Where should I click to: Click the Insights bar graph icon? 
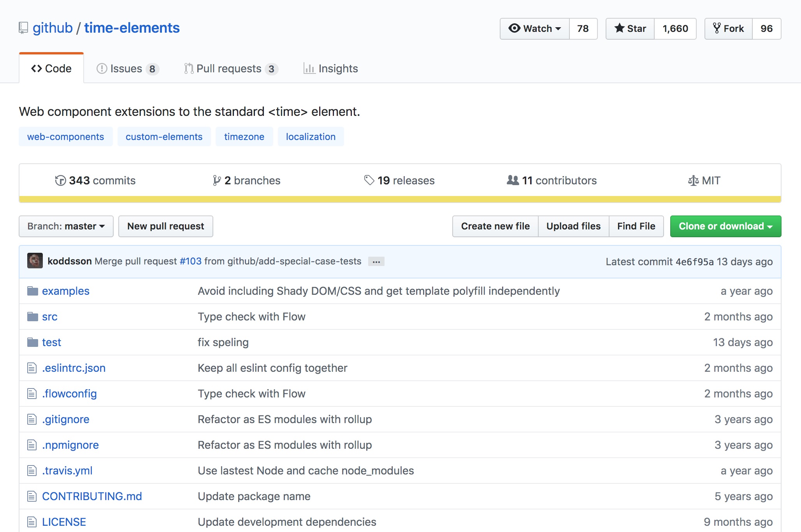point(309,69)
